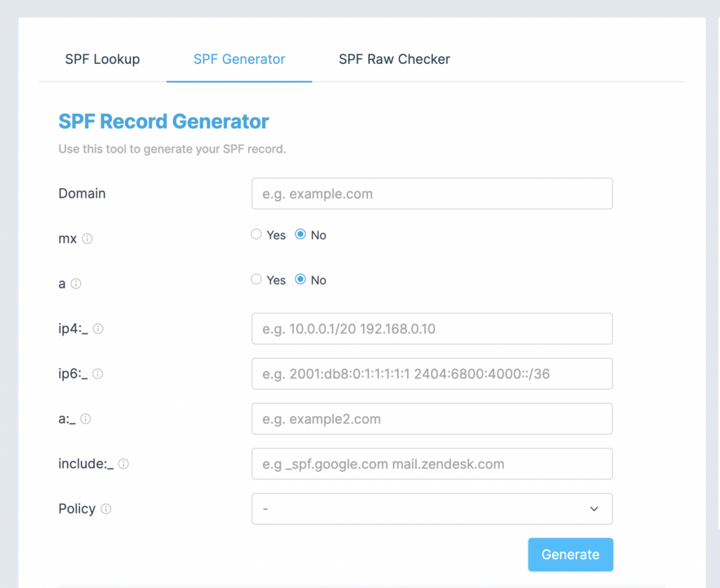Click the Domain input field
Viewport: 720px width, 588px height.
432,193
